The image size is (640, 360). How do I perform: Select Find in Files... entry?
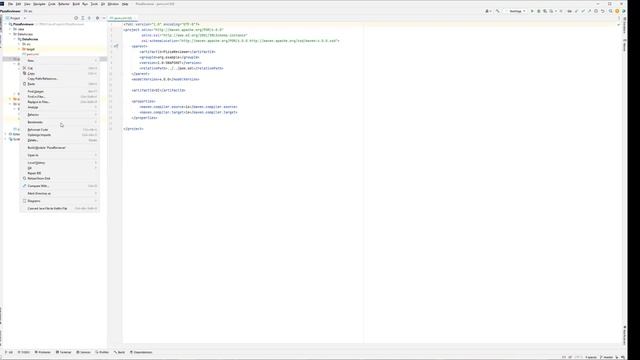[60, 97]
